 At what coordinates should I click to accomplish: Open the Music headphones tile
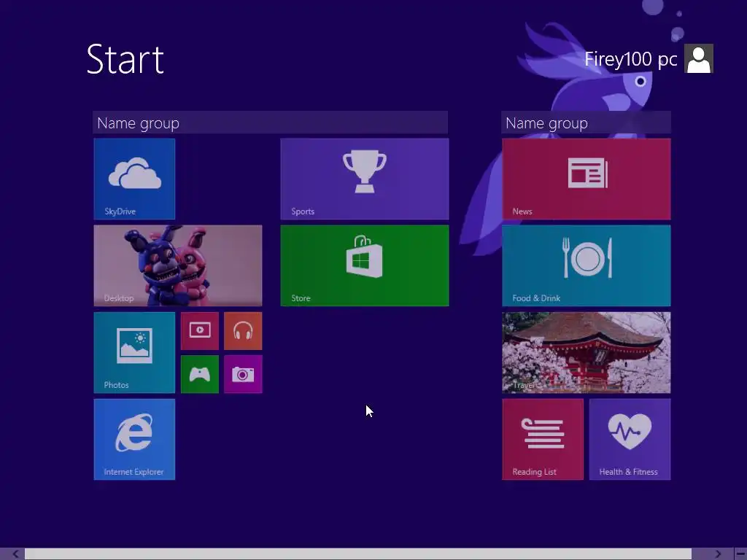(x=243, y=331)
